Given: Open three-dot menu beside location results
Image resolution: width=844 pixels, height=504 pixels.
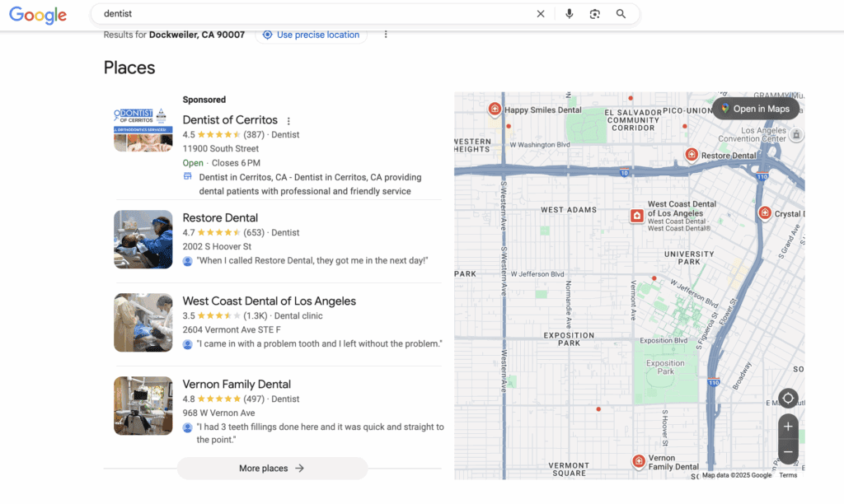Looking at the screenshot, I should (385, 35).
